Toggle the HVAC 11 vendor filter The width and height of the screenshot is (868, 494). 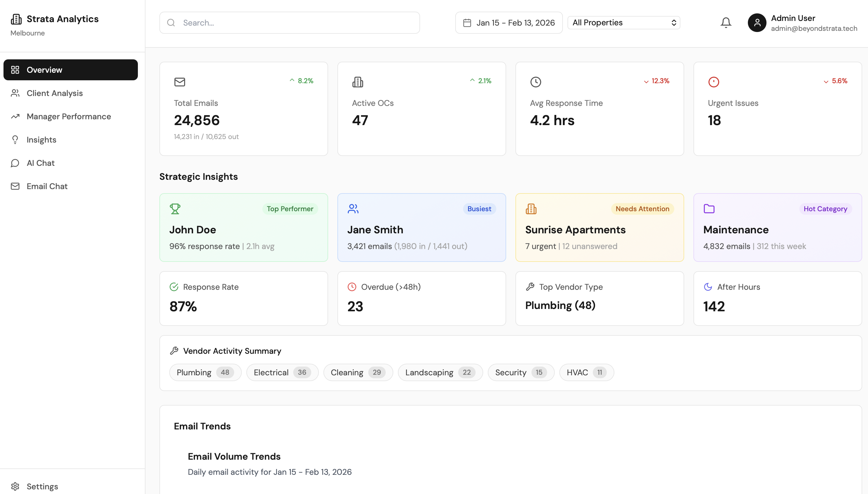click(x=586, y=372)
